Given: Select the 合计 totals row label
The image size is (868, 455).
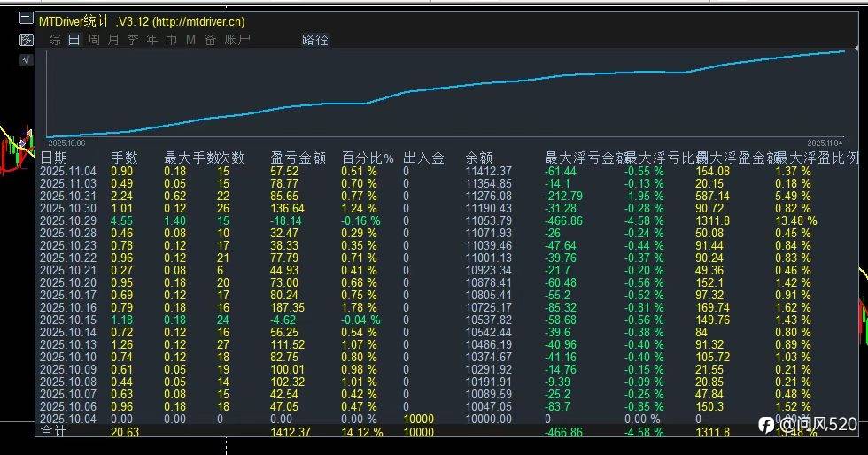Looking at the screenshot, I should [x=54, y=431].
